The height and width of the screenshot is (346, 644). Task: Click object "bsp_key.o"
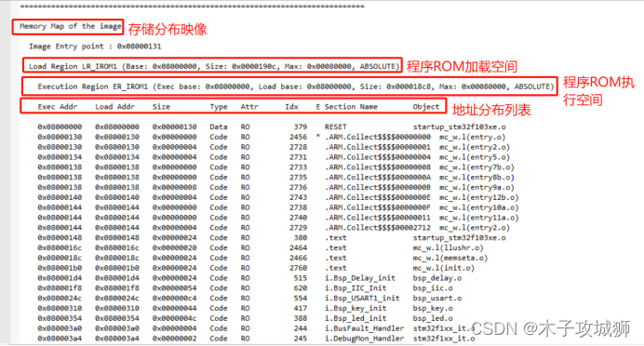[433, 308]
